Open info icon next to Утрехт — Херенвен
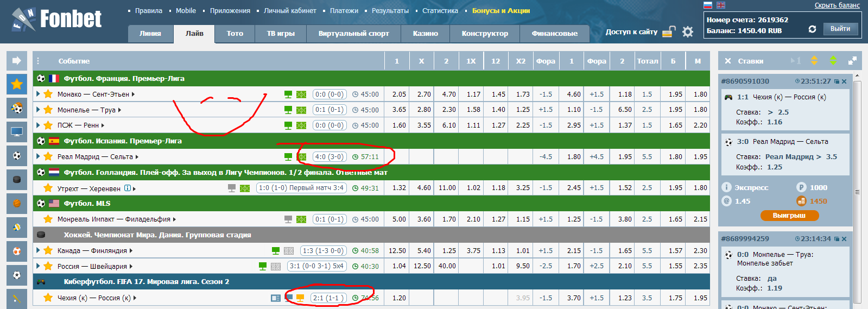This screenshot has height=309, width=868. coord(128,188)
